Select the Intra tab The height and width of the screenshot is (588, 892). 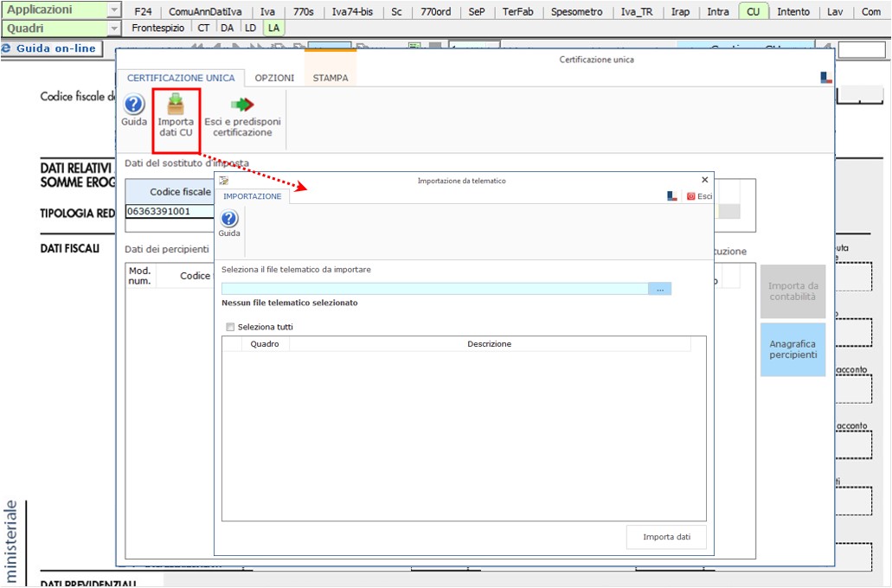[x=718, y=11]
